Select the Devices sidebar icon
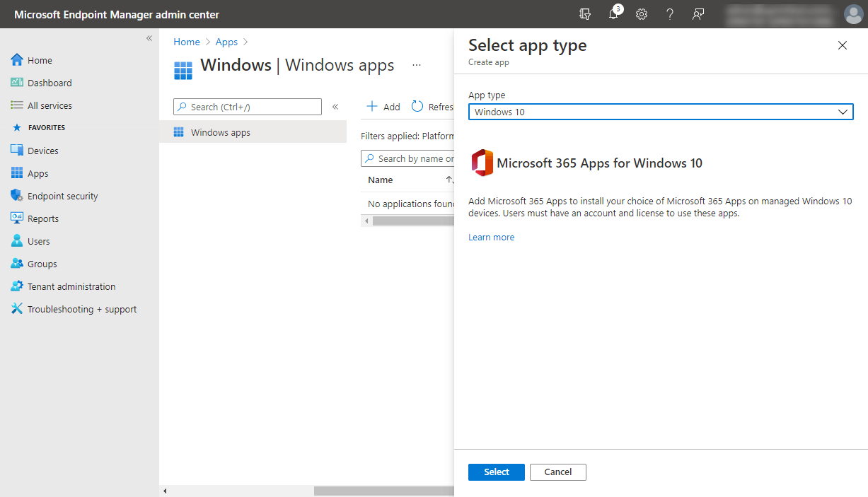 (x=16, y=150)
